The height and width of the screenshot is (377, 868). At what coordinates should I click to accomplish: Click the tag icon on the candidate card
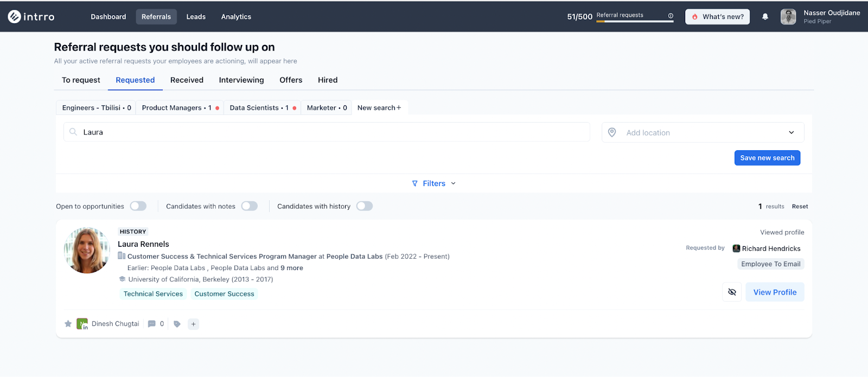pos(177,324)
